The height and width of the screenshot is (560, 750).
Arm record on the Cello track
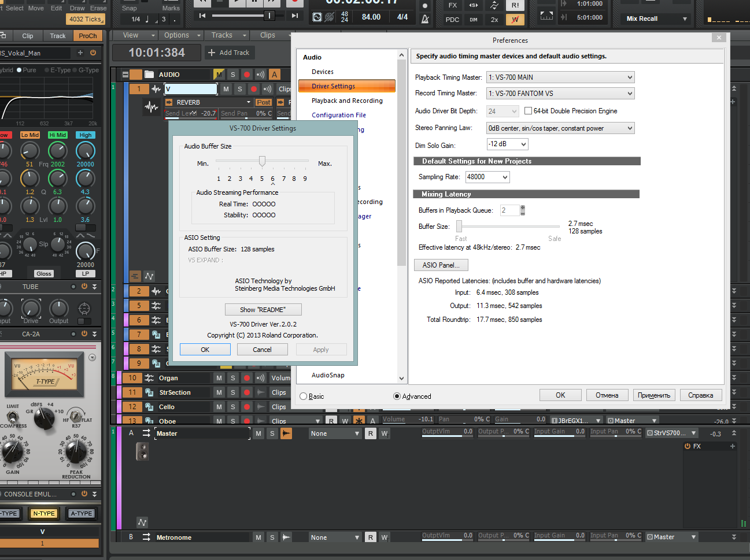247,407
